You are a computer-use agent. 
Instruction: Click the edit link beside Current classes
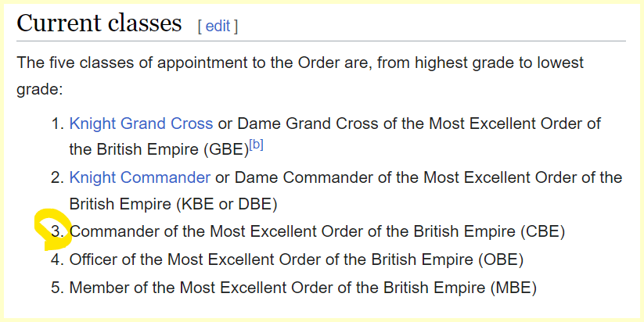tap(218, 26)
